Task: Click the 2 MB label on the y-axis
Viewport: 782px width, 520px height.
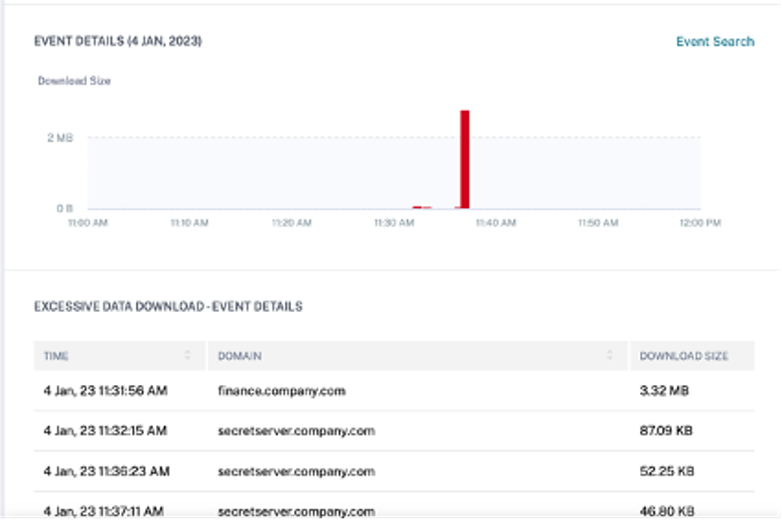Action: coord(59,137)
